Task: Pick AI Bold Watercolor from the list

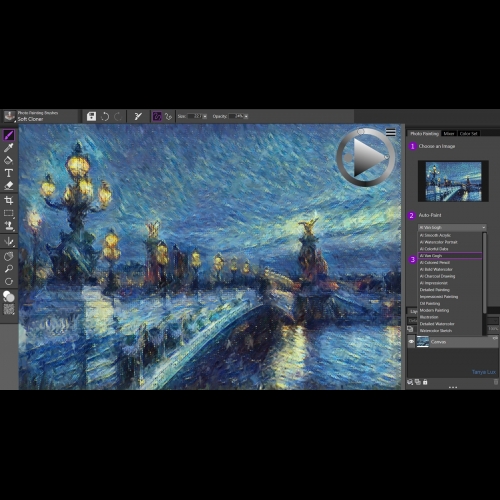Action: (x=450, y=269)
